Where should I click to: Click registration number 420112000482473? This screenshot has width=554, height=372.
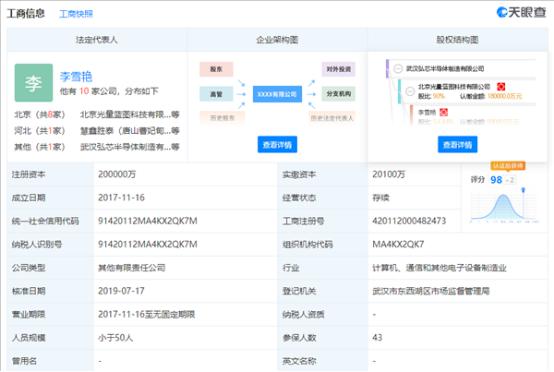(x=409, y=221)
